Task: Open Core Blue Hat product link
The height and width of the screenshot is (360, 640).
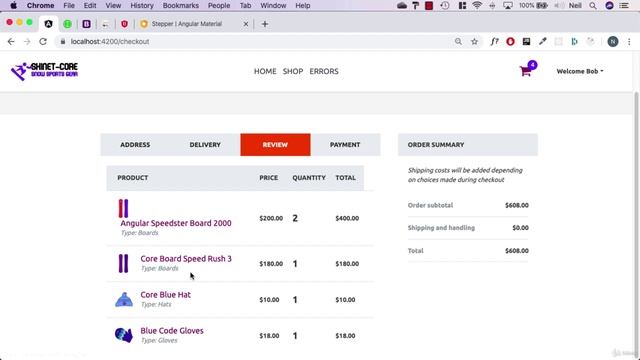Action: 165,294
